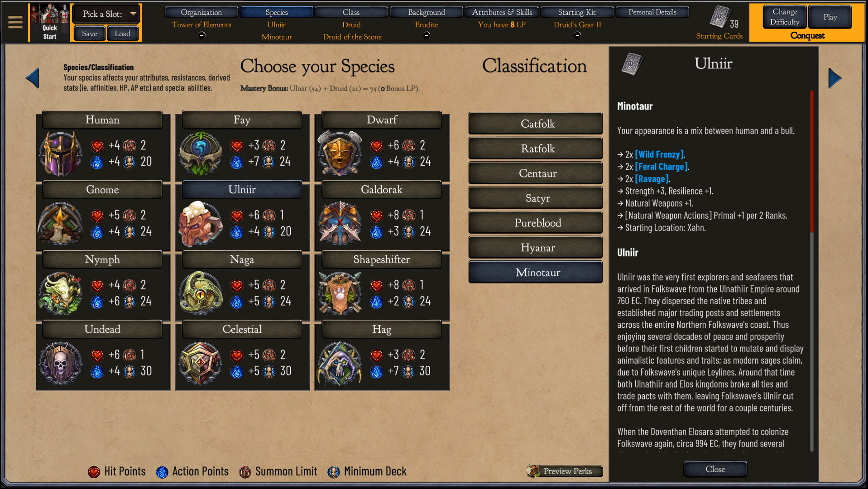The width and height of the screenshot is (868, 489).
Task: Click the Preview Perks button
Action: coord(565,471)
